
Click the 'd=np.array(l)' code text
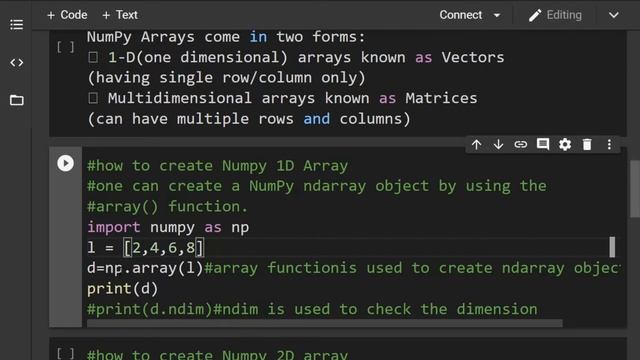pyautogui.click(x=145, y=268)
